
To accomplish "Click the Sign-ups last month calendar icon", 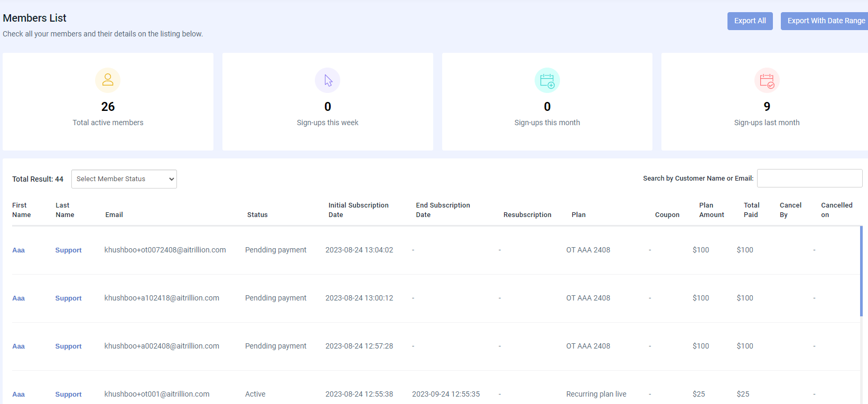I will coord(767,80).
